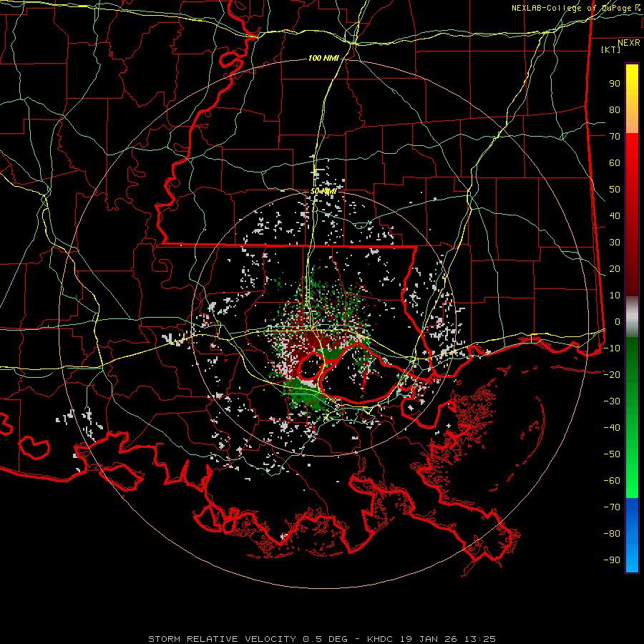Click the 80 value on the velocity scale
The width and height of the screenshot is (644, 644).
[x=615, y=109]
